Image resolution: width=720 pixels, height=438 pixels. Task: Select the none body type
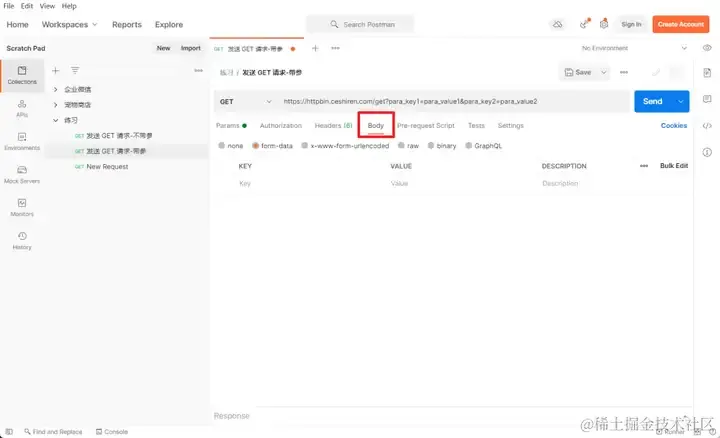pos(231,146)
